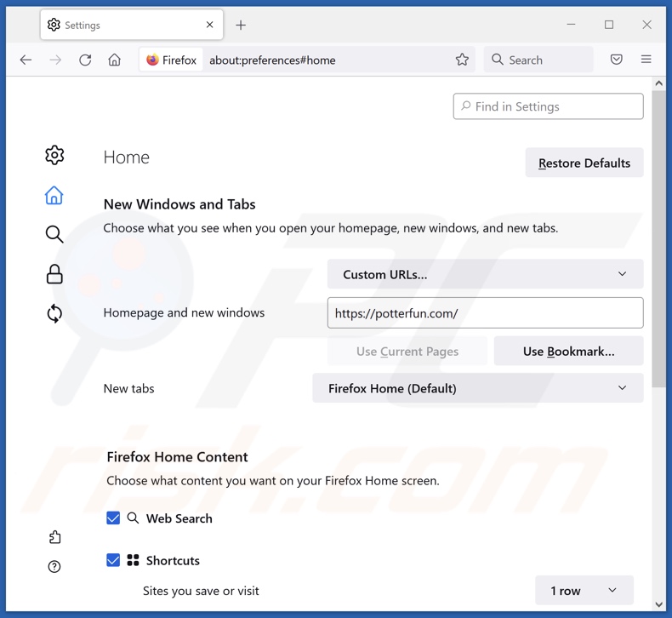Minimize the Firefox window
Image resolution: width=672 pixels, height=618 pixels.
pos(571,25)
